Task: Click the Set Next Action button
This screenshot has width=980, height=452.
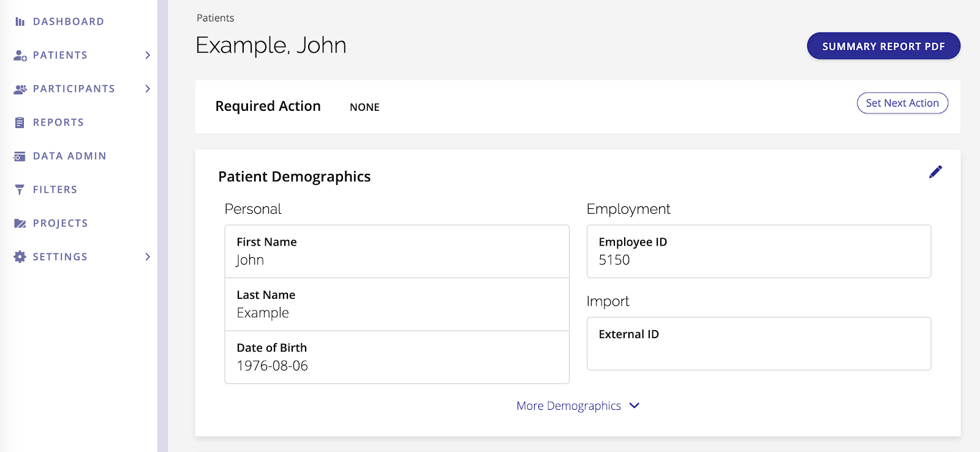Action: 902,103
